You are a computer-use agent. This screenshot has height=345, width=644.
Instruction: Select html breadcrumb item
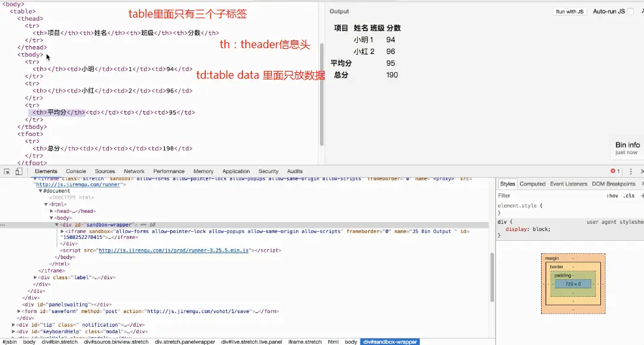(333, 342)
